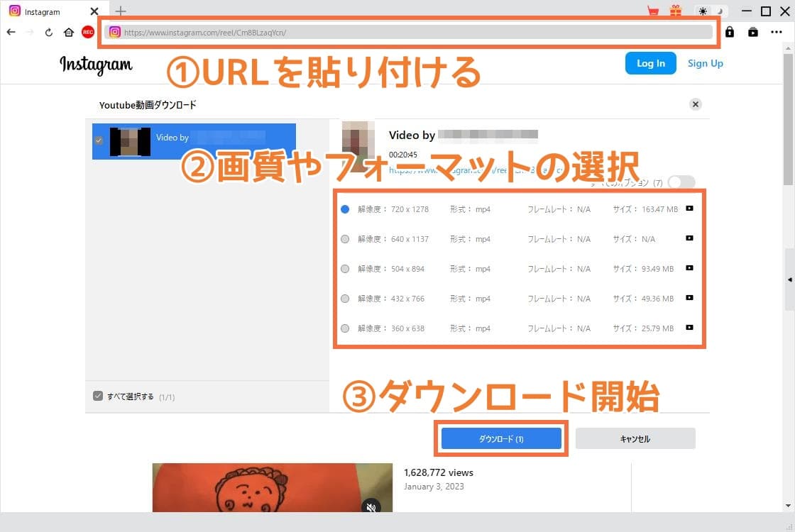Go forward with the browser forward arrow
This screenshot has height=532, width=795.
(29, 33)
